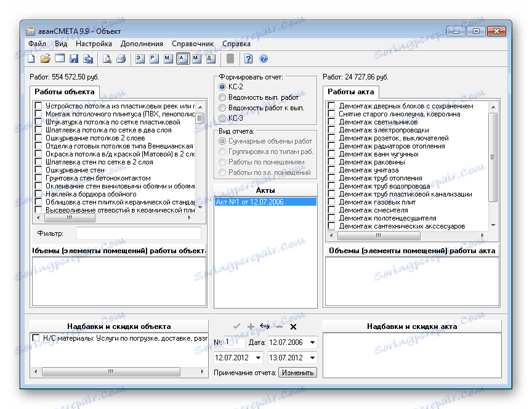
Task: Open the Дата 12.07.2006 dropdown
Action: 312,342
